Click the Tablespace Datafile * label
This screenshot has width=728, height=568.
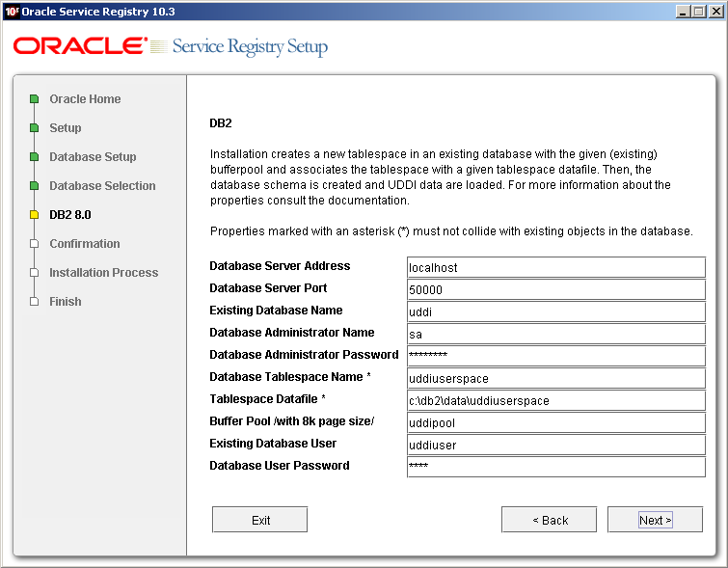pos(267,399)
